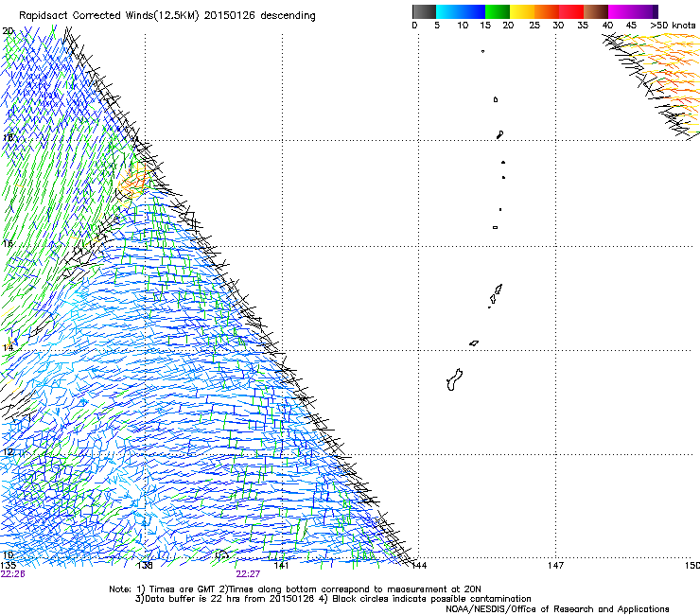Click the Saipan island outline
Screen dimensions: 700x615
(x=499, y=289)
